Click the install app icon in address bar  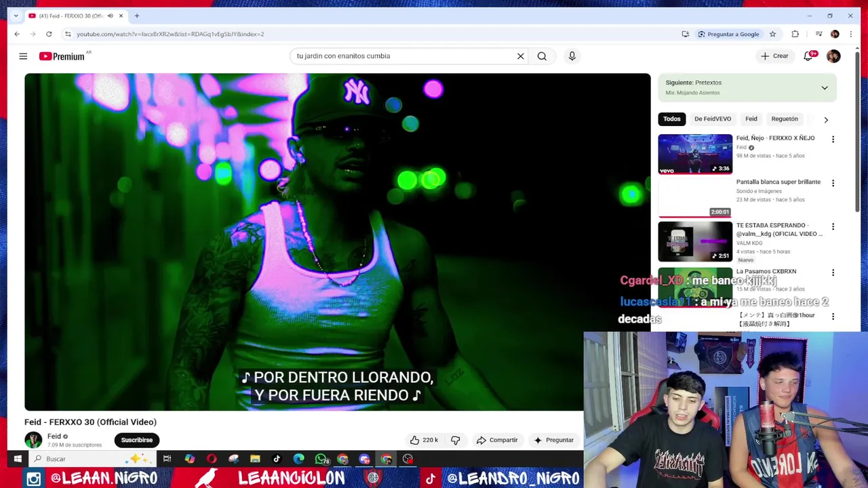686,34
